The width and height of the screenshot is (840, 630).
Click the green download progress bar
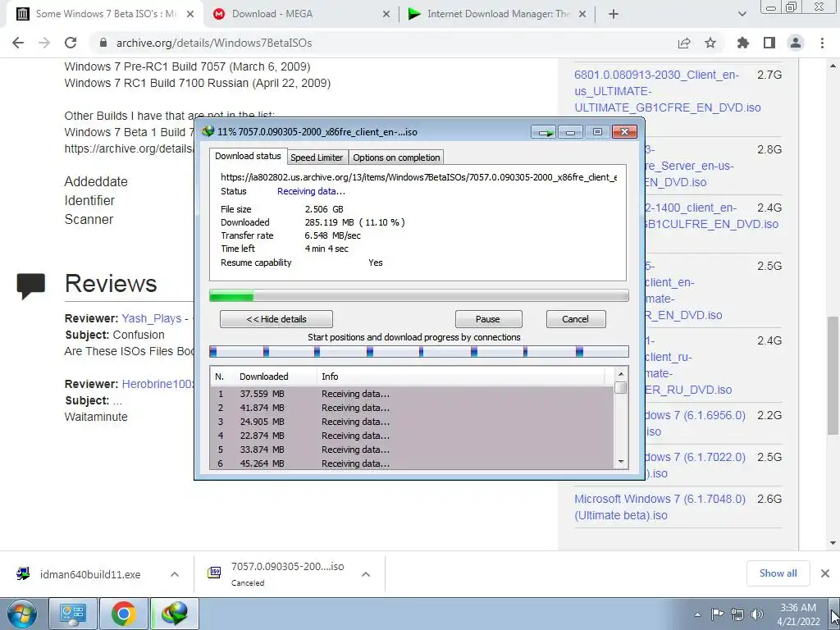(x=419, y=295)
